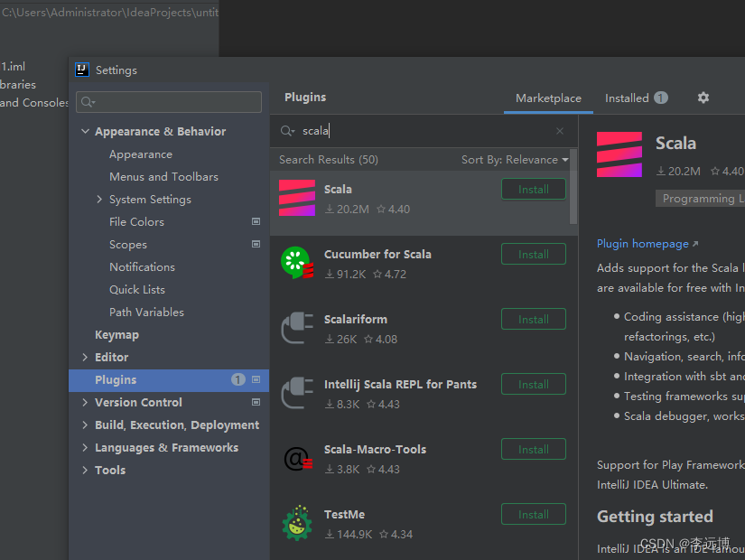Image resolution: width=745 pixels, height=560 pixels.
Task: Install the Scala plugin
Action: click(534, 189)
